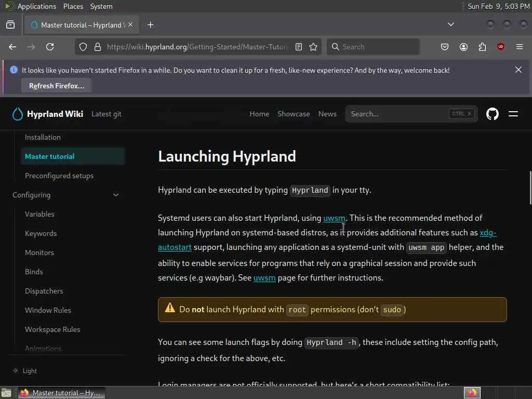Image resolution: width=532 pixels, height=399 pixels.
Task: Click the 'Hyprland -h' inline code
Action: [331, 343]
